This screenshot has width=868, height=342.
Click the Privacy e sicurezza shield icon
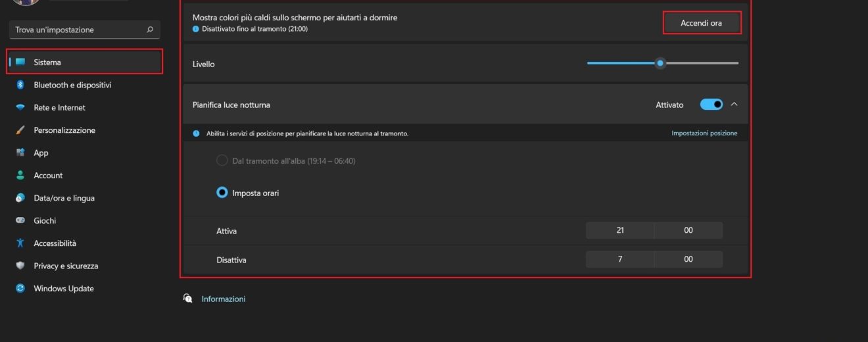point(20,266)
